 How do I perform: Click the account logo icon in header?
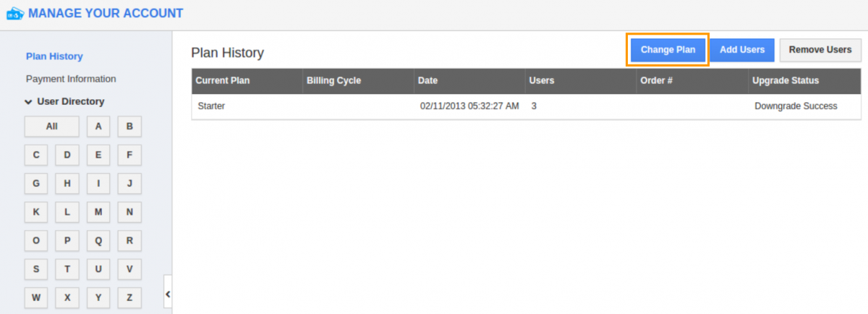pyautogui.click(x=14, y=14)
